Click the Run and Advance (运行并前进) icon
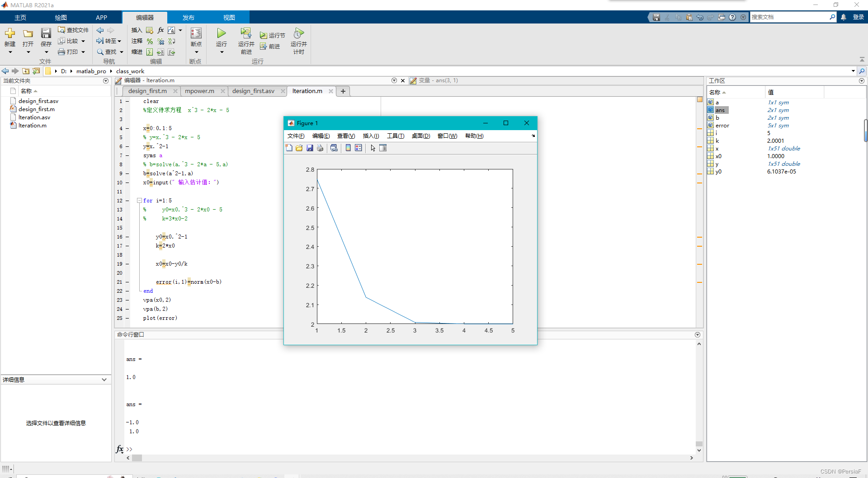Screen dimensions: 868x478 pyautogui.click(x=246, y=33)
